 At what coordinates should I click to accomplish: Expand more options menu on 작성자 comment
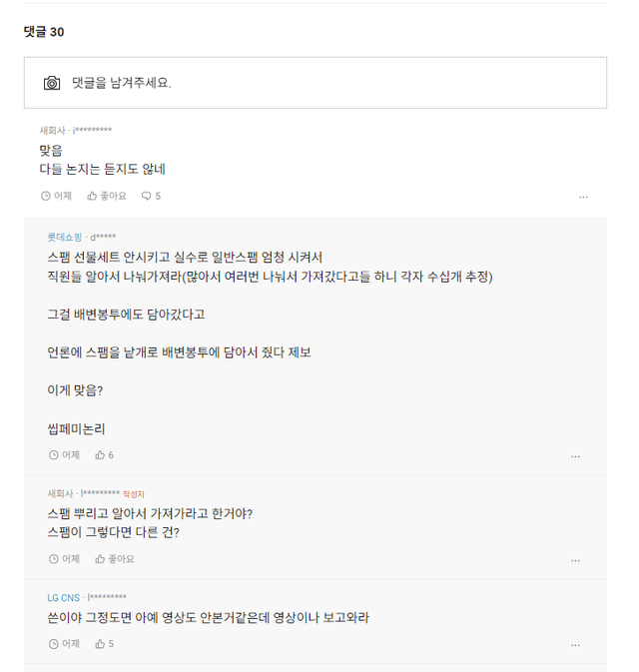[575, 560]
